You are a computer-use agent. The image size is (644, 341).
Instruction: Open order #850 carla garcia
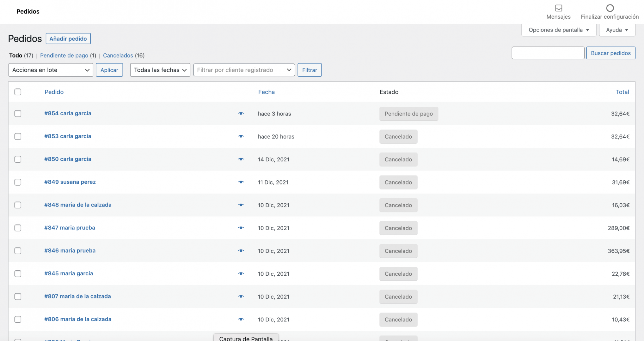click(68, 159)
